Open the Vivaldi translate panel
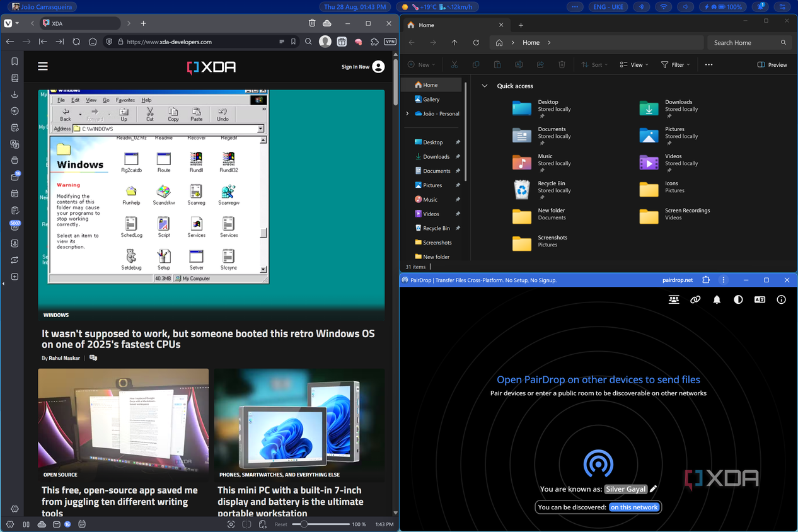This screenshot has width=798, height=532. (x=14, y=144)
